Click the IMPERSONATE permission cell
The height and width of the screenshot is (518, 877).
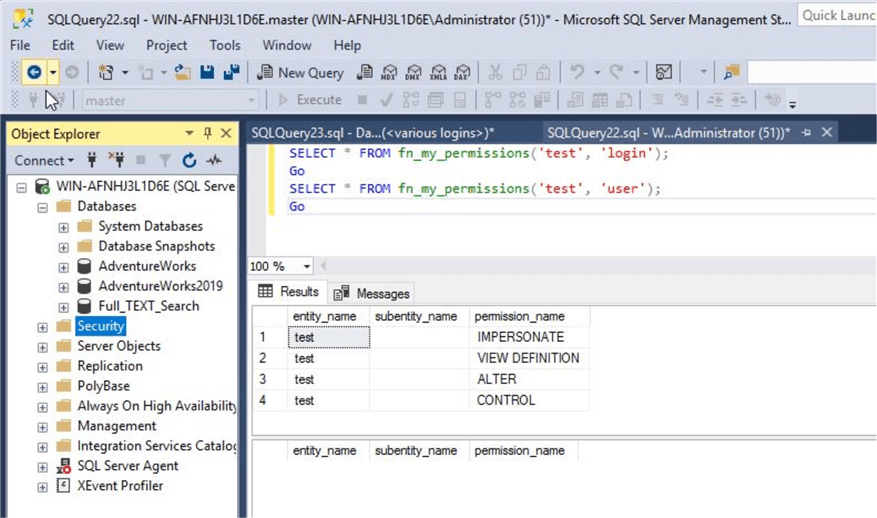pyautogui.click(x=529, y=337)
